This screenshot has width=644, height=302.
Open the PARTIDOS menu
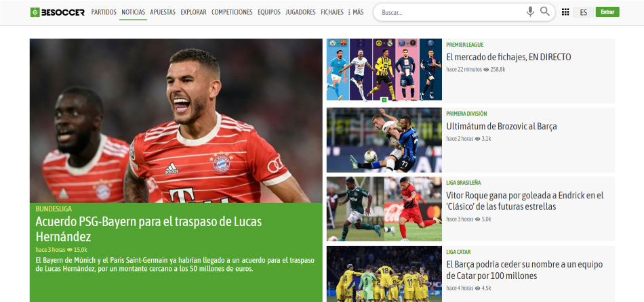coord(104,12)
